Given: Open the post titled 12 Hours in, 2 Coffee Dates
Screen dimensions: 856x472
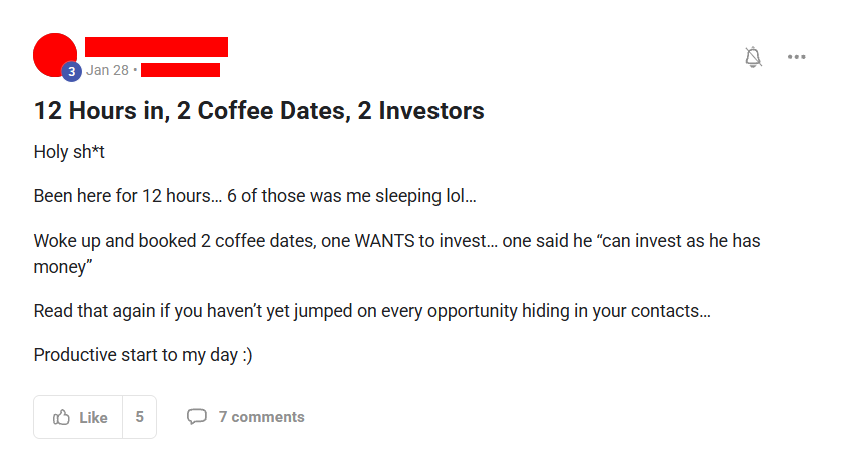Looking at the screenshot, I should click(x=259, y=111).
